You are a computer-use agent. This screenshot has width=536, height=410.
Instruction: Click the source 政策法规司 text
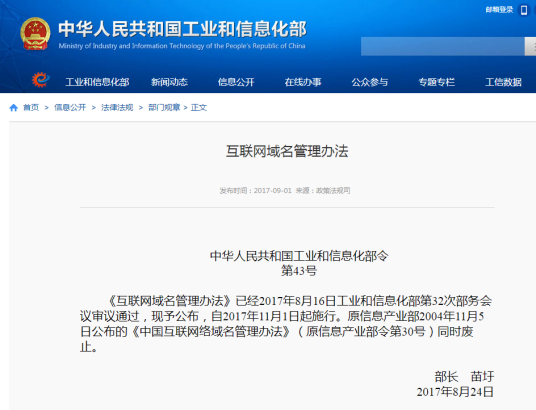coord(333,190)
